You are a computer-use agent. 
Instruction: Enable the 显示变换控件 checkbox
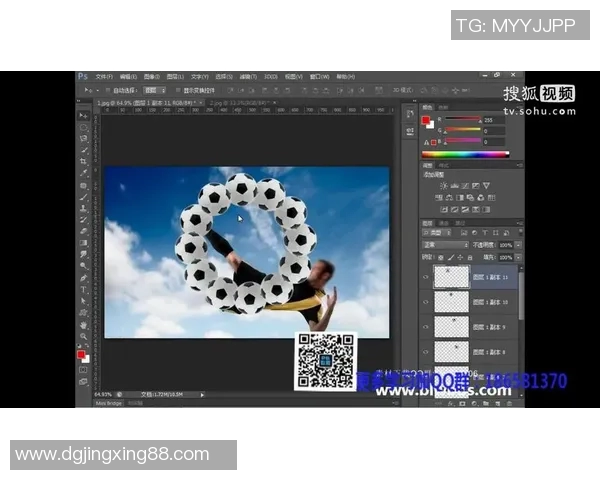point(179,89)
